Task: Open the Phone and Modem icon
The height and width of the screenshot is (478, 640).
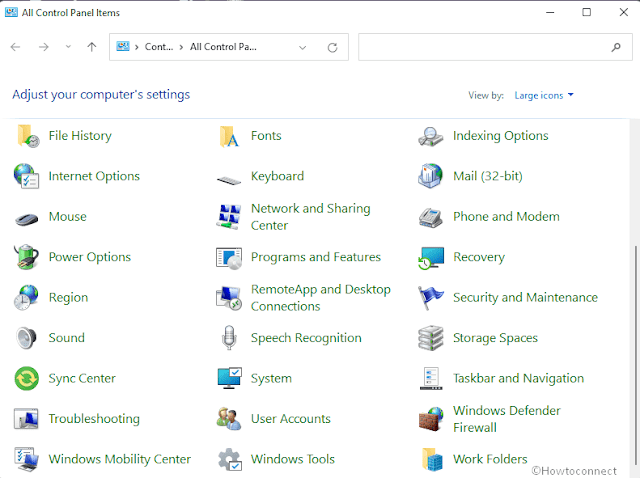Action: click(431, 217)
